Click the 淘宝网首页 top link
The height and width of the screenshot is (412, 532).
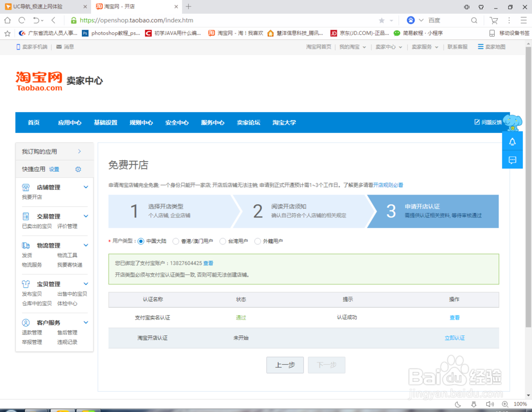point(319,47)
